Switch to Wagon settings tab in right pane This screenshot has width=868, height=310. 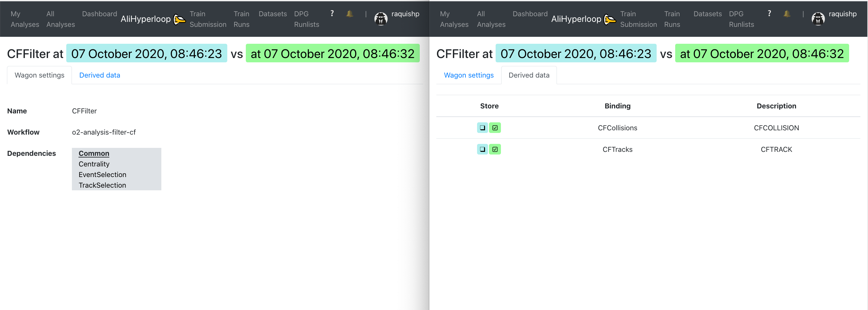(x=468, y=75)
